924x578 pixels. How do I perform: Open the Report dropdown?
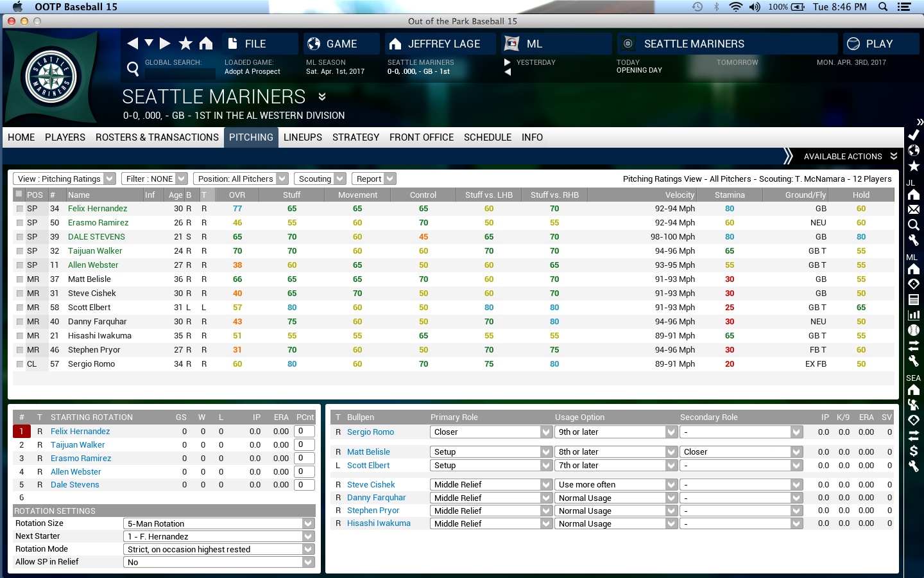373,179
